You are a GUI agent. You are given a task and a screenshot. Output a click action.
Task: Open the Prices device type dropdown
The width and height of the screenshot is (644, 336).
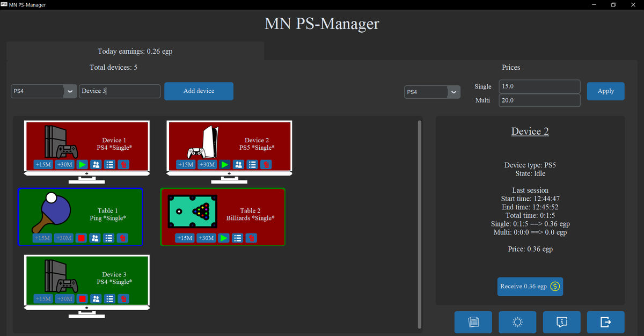(x=432, y=92)
